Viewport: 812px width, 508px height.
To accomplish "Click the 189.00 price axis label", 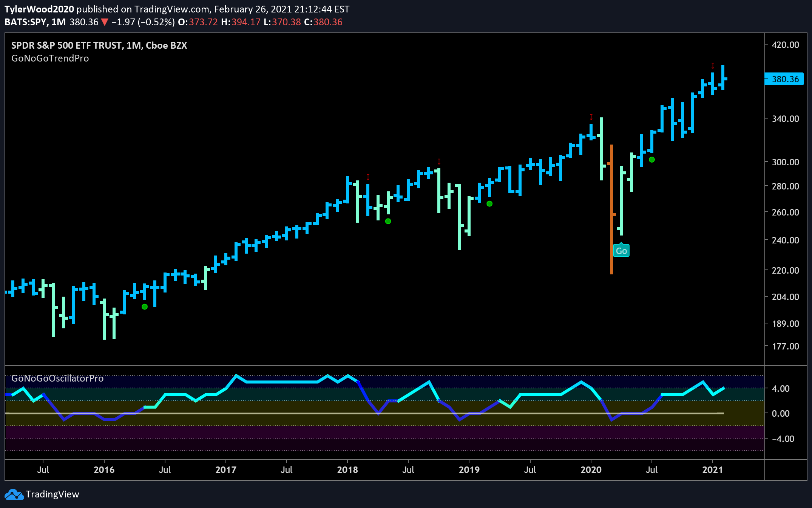I will point(786,324).
